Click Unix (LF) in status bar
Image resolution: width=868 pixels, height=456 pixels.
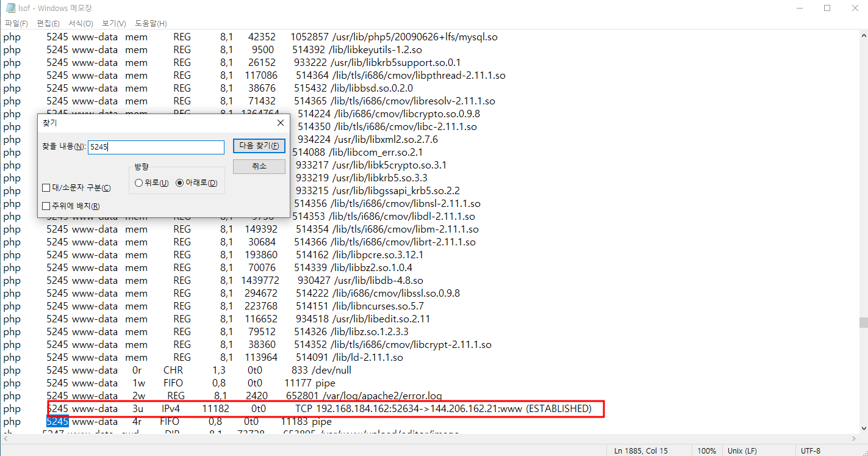(x=742, y=451)
